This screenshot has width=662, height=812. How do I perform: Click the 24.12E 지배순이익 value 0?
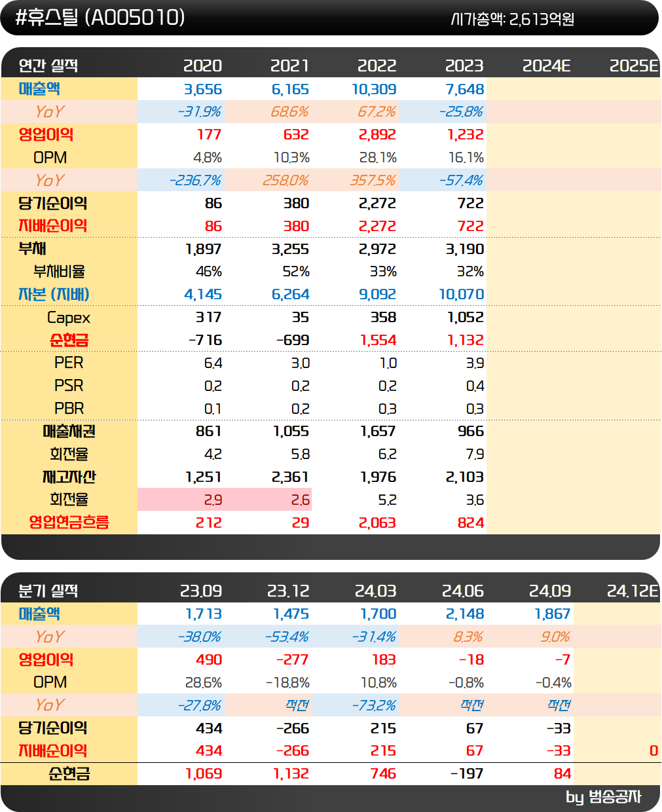click(653, 751)
